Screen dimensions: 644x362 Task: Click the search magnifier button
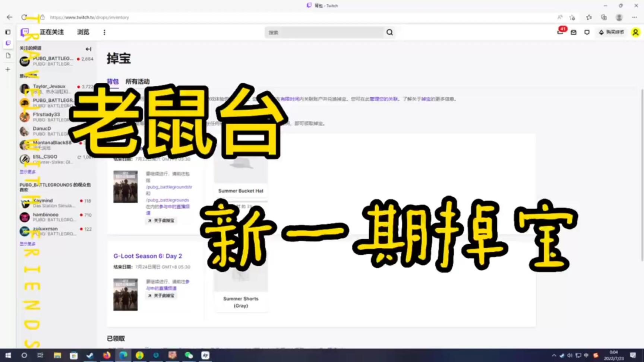click(x=389, y=32)
